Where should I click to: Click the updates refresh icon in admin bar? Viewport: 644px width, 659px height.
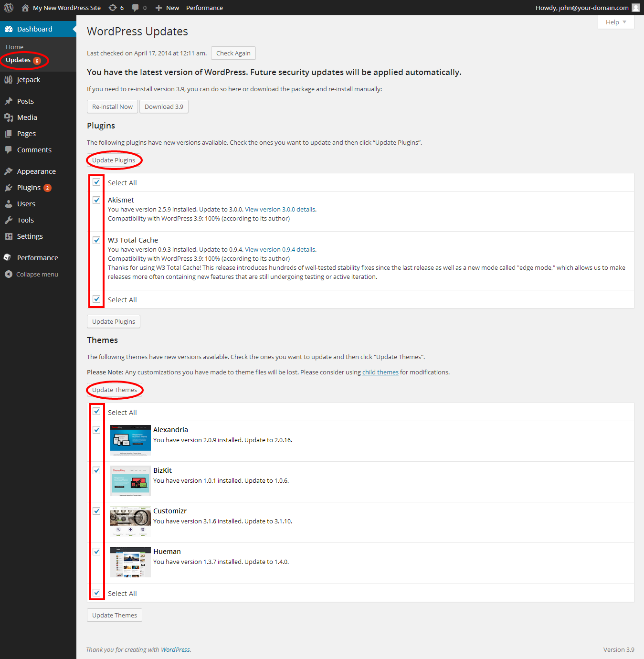tap(113, 8)
